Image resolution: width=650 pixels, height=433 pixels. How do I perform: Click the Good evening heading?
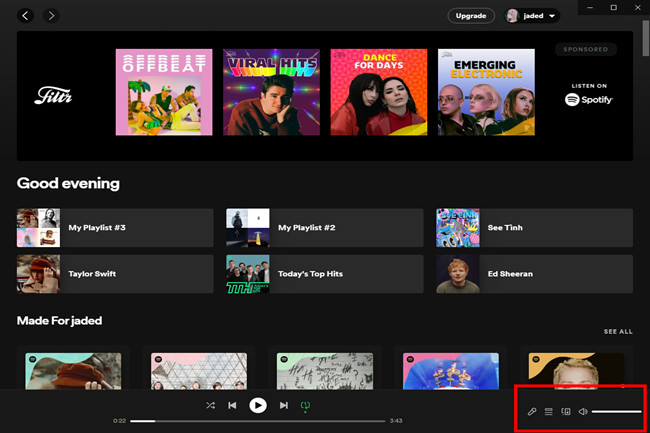[x=68, y=183]
